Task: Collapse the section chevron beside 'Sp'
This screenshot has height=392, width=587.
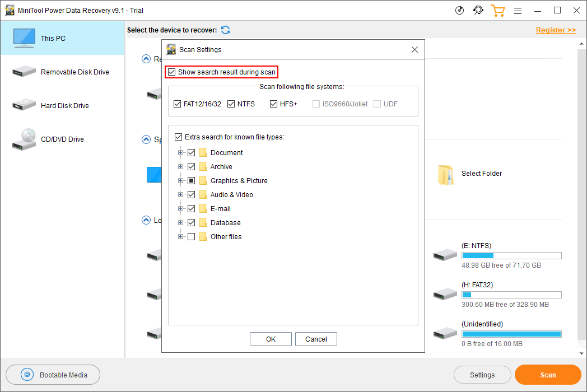Action: (x=146, y=139)
